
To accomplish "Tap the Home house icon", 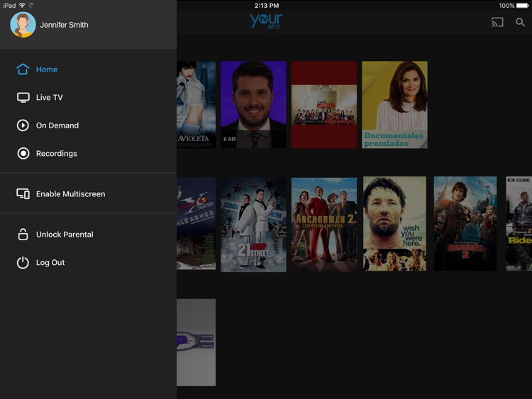I will pos(23,69).
